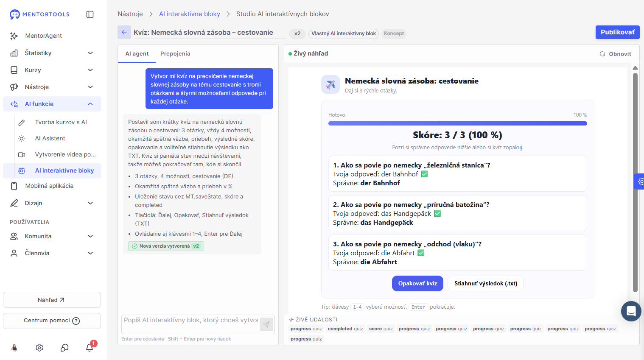The image size is (644, 360).
Task: Open AI Asistent menu item
Action: (x=50, y=138)
